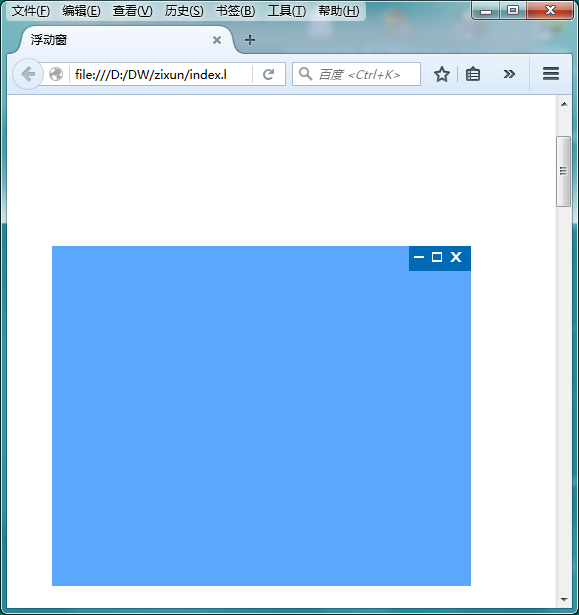Click the magnifier icon in search box
Image resolution: width=579 pixels, height=615 pixels.
coord(305,74)
